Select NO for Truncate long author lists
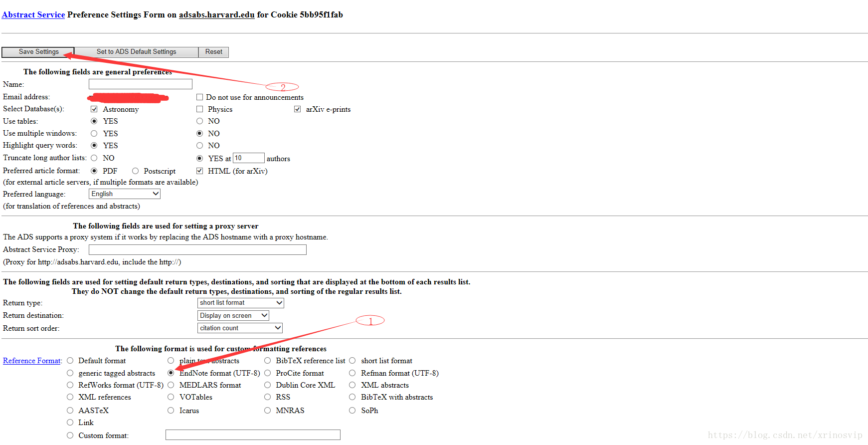868x445 pixels. [94, 158]
